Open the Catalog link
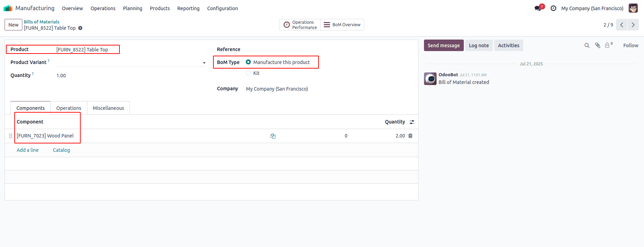Screen dimensions: 644x247 61,150
